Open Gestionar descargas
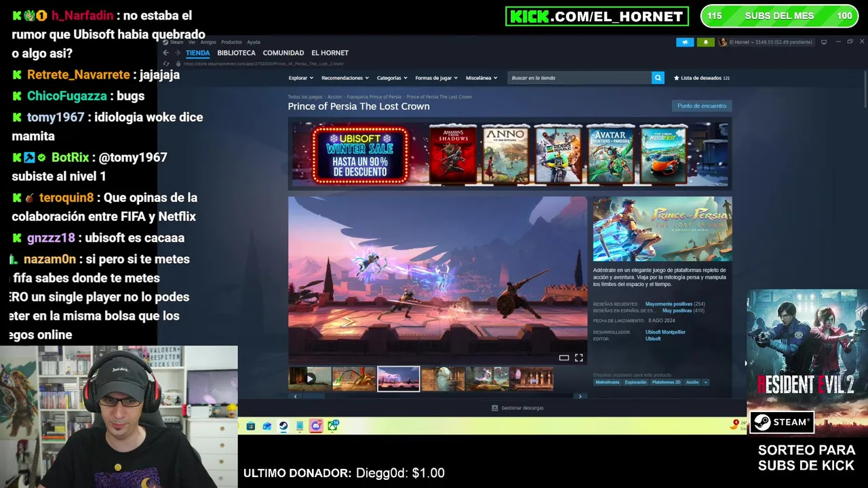Viewport: 868px width, 488px height. [x=517, y=408]
